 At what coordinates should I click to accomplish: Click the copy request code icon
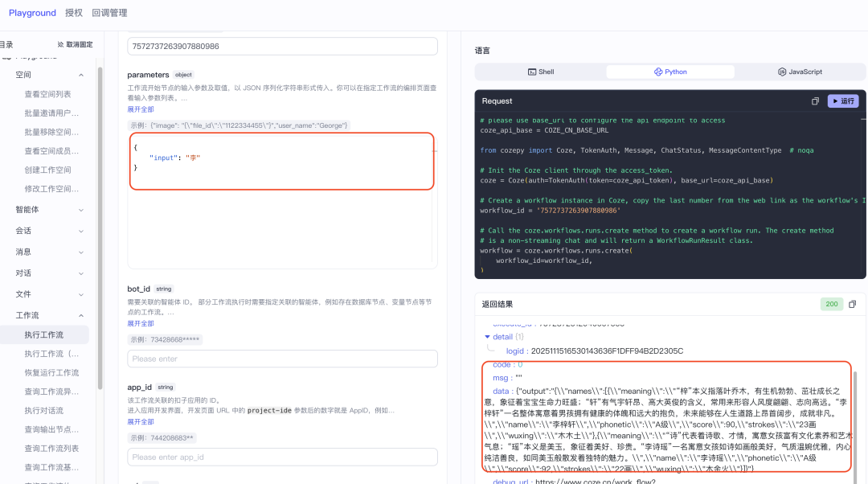815,101
